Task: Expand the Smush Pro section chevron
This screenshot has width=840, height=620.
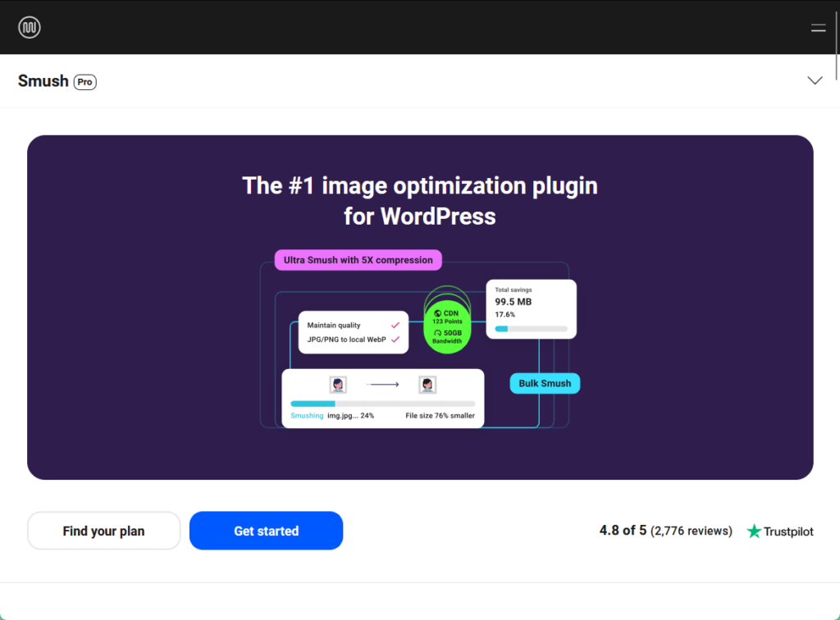Action: pyautogui.click(x=815, y=80)
